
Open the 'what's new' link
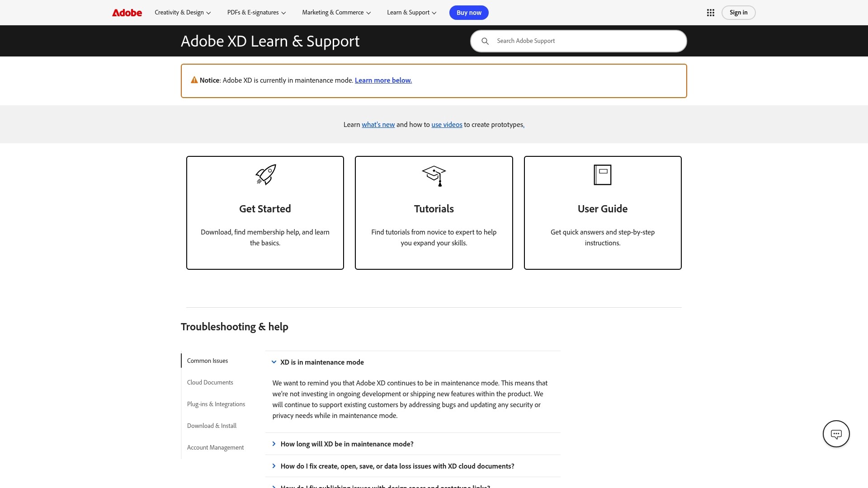(378, 125)
